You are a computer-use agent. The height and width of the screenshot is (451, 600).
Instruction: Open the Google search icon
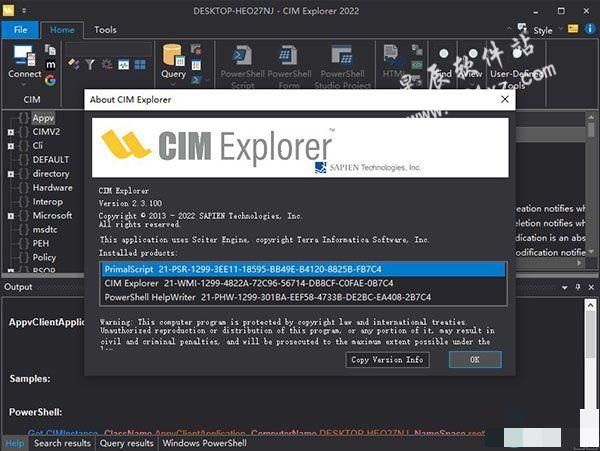click(x=51, y=80)
